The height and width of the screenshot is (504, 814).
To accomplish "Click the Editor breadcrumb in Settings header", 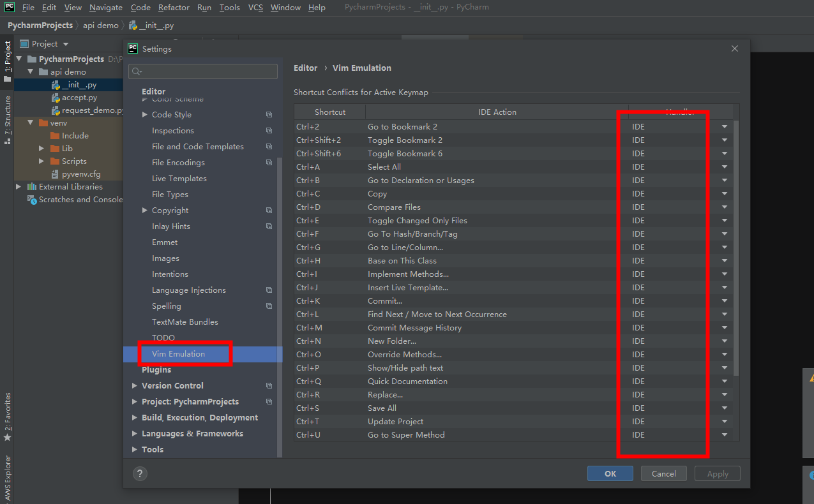I will coord(306,68).
